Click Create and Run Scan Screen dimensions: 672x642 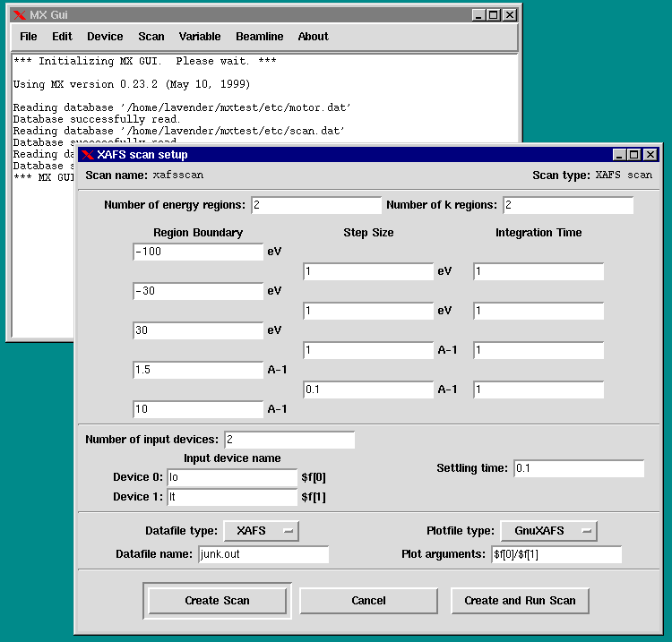(x=520, y=601)
